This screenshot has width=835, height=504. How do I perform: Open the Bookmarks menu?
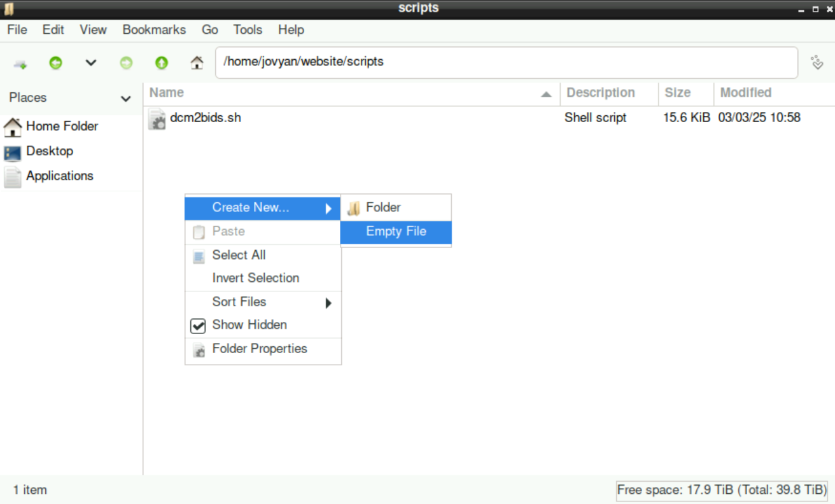click(154, 30)
